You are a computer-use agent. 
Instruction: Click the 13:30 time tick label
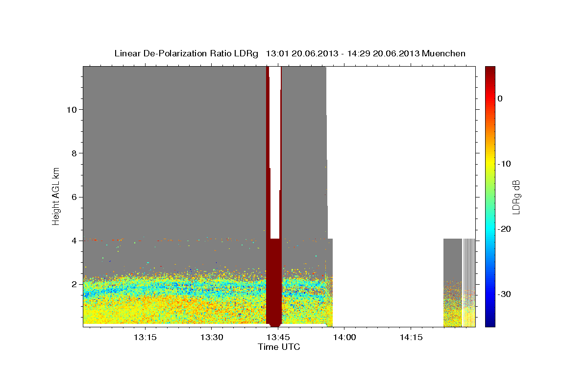click(212, 337)
